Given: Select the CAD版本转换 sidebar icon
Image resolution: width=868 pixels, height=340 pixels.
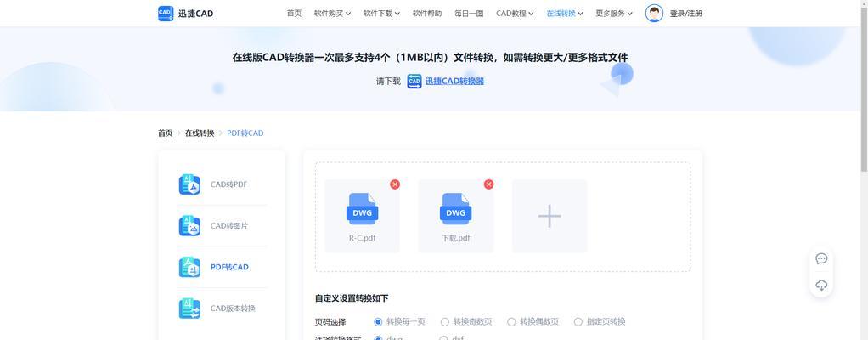Looking at the screenshot, I should click(189, 309).
